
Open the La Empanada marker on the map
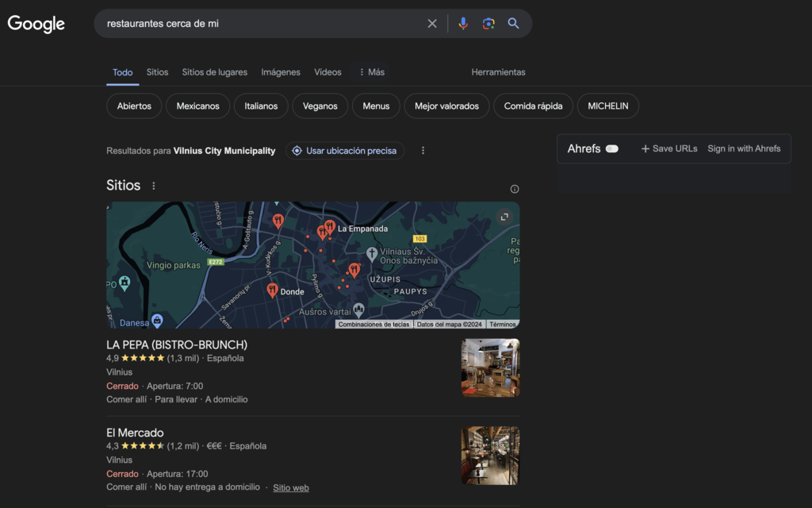(331, 228)
